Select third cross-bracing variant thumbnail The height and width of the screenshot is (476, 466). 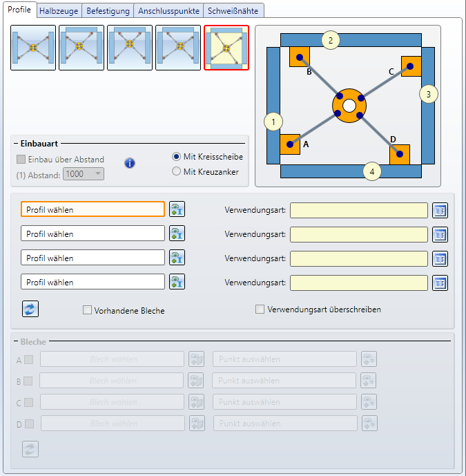(130, 48)
